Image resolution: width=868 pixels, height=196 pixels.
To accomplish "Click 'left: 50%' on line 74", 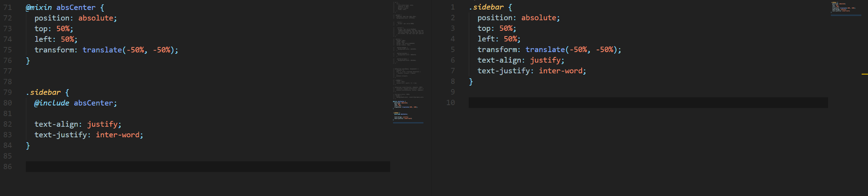I will (56, 39).
